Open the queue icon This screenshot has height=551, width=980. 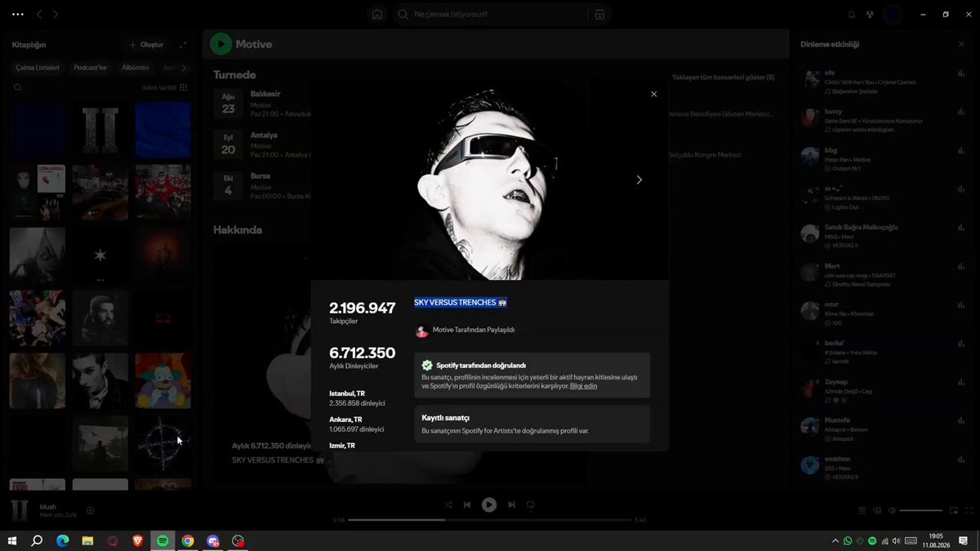pos(862,510)
